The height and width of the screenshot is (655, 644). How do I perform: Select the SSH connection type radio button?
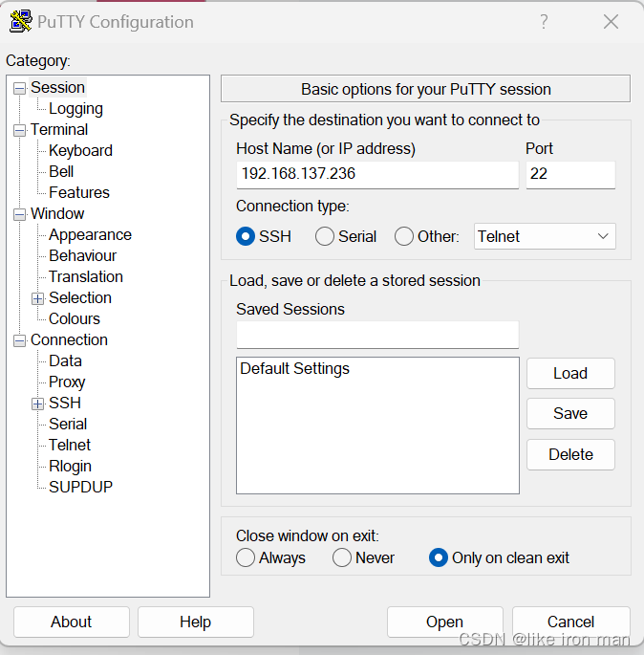pos(246,236)
